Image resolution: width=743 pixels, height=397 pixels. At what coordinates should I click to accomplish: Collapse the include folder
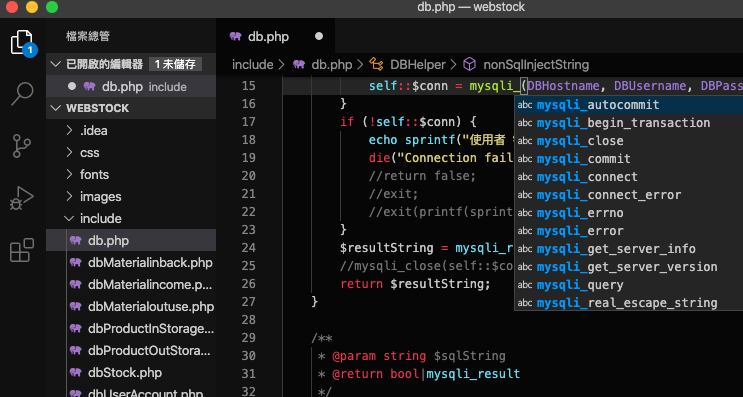69,218
